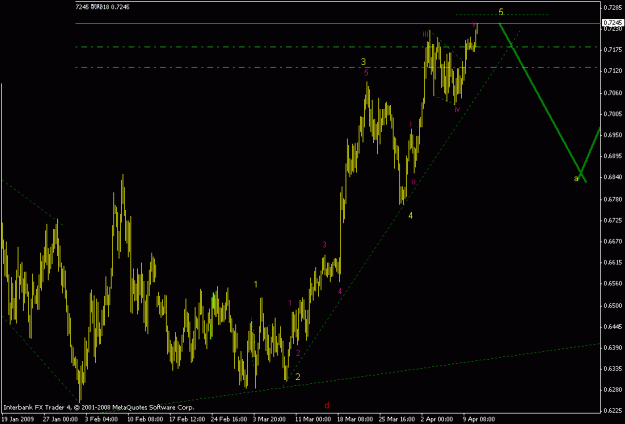Click the 3 Feb 04:00 time label

point(102,419)
